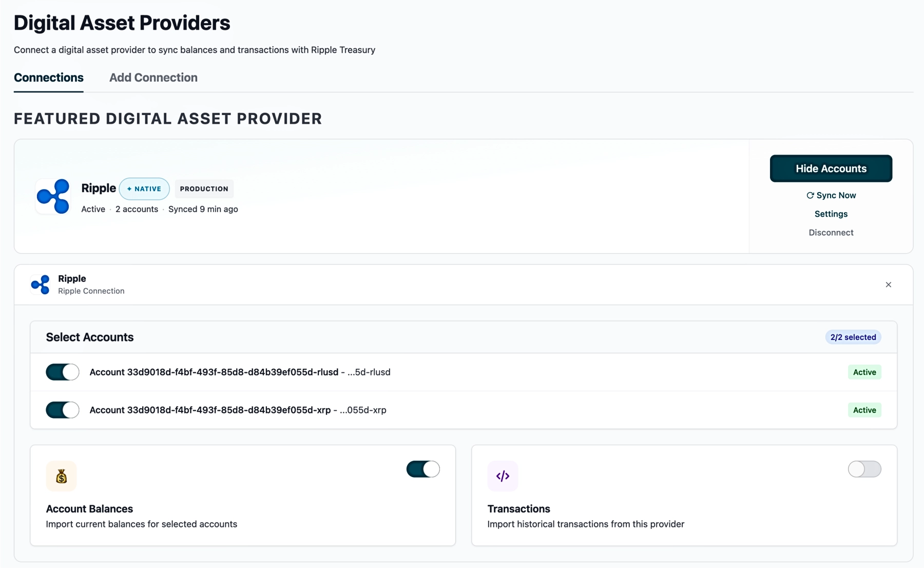Click the Digital Asset Providers page title
This screenshot has width=924, height=568.
pos(122,23)
